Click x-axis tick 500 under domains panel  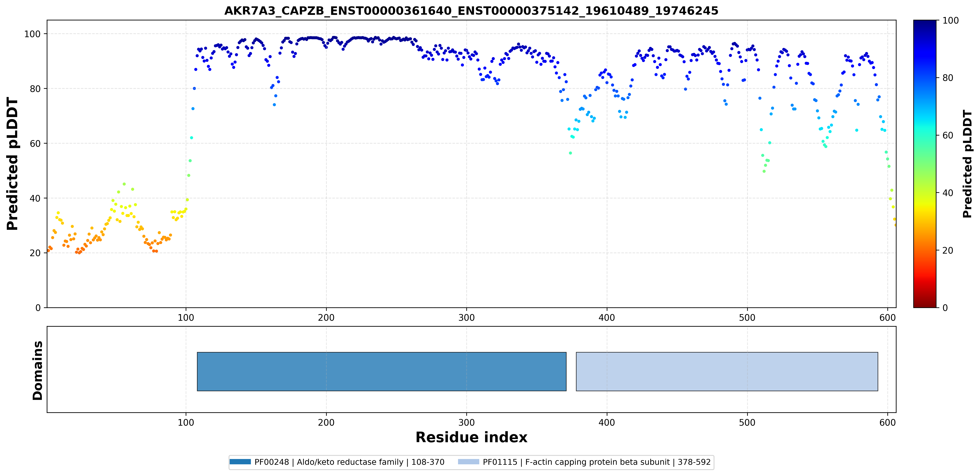pyautogui.click(x=747, y=422)
